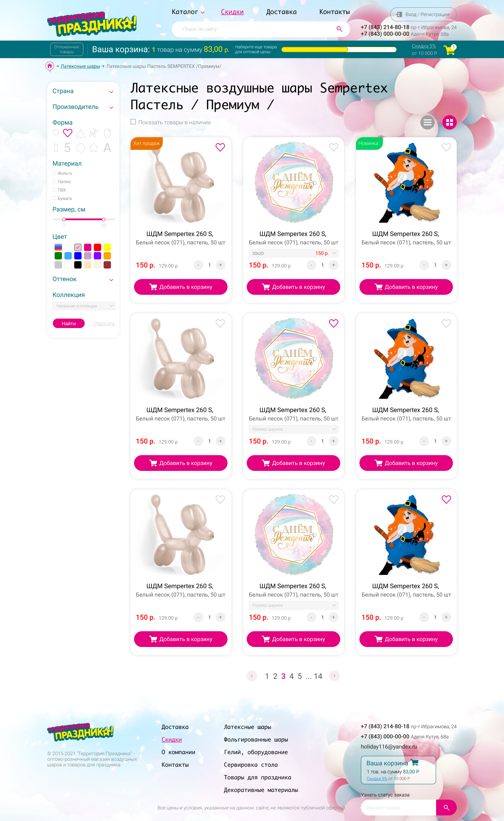The height and width of the screenshot is (821, 504).
Task: Click the home icon in breadcrumbs
Action: pos(50,66)
